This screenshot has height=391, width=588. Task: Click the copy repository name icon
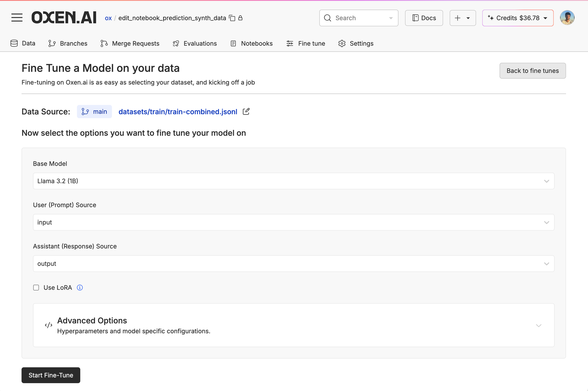tap(232, 18)
